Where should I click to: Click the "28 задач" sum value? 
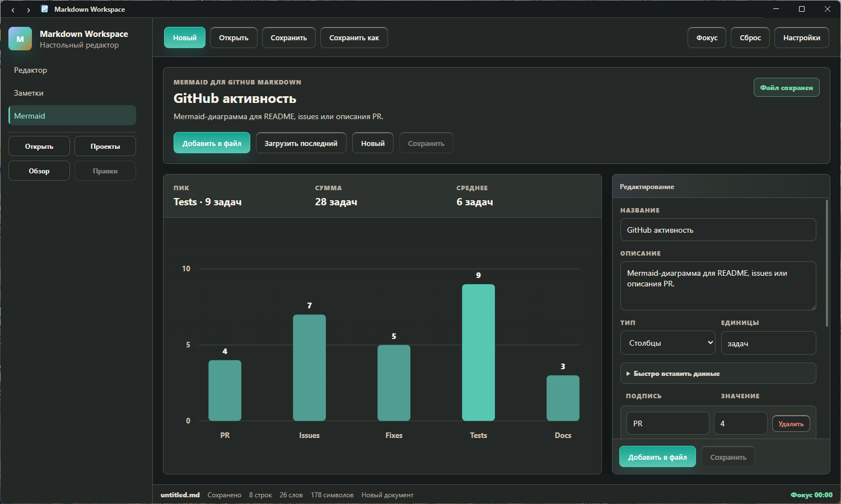336,202
